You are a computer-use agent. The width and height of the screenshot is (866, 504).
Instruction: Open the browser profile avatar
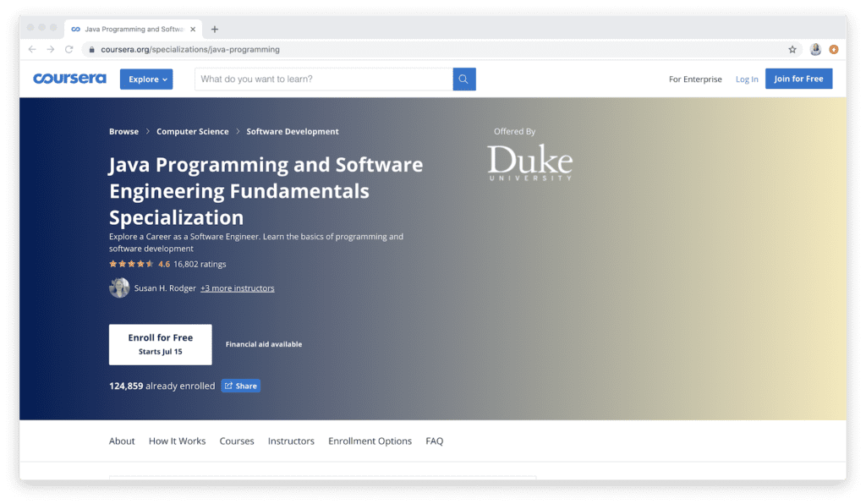(x=815, y=50)
